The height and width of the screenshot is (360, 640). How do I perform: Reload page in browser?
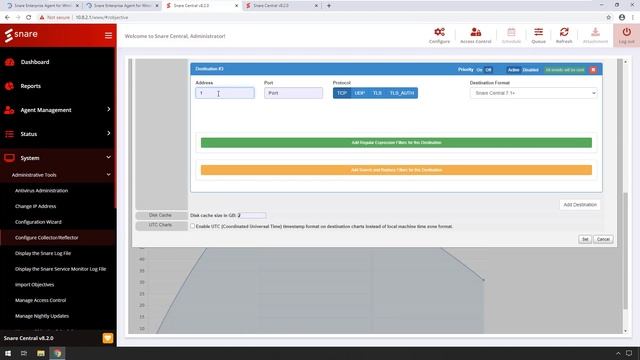coord(29,18)
